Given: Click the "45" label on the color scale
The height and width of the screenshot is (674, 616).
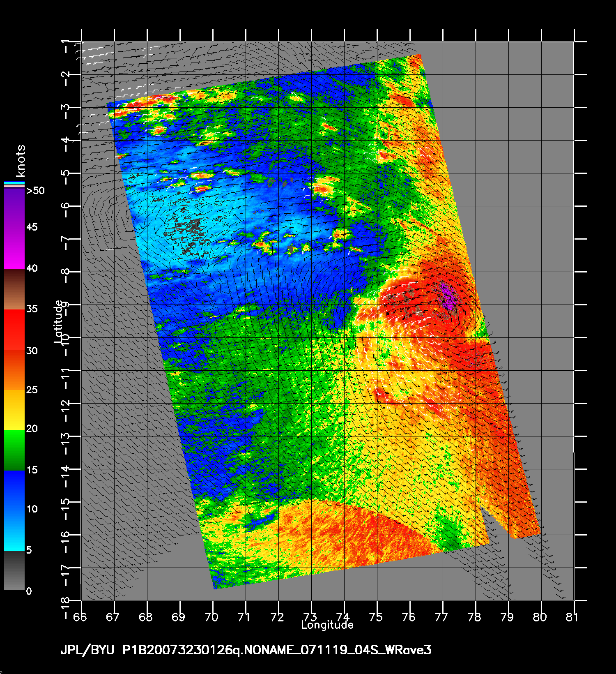Looking at the screenshot, I should (x=32, y=227).
